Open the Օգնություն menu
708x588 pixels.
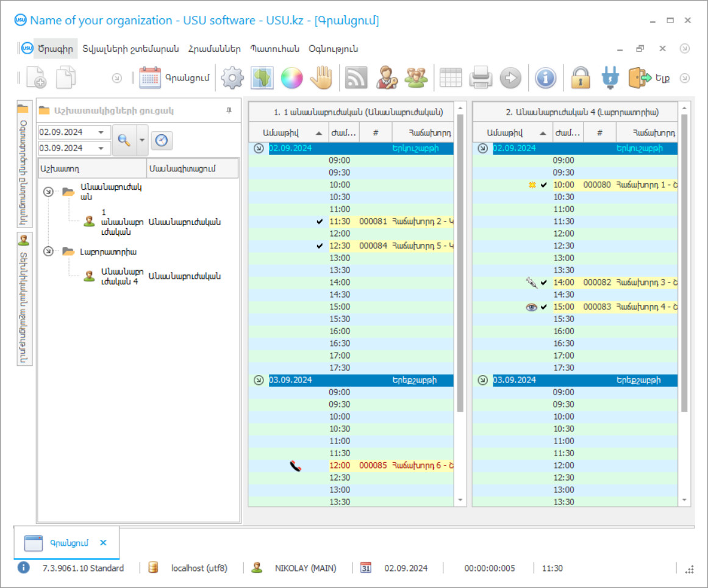tap(333, 49)
